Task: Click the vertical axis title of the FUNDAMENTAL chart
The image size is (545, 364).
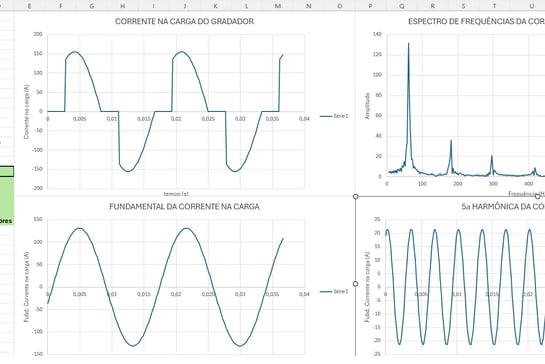Action: pyautogui.click(x=26, y=287)
